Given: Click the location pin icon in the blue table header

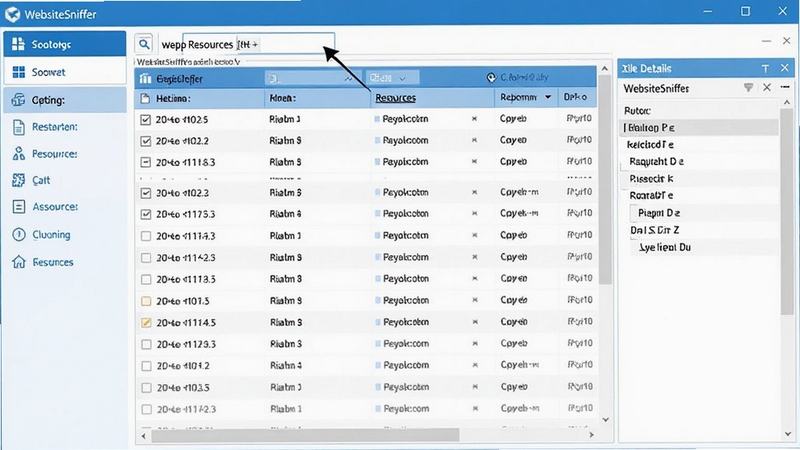Looking at the screenshot, I should (x=491, y=78).
